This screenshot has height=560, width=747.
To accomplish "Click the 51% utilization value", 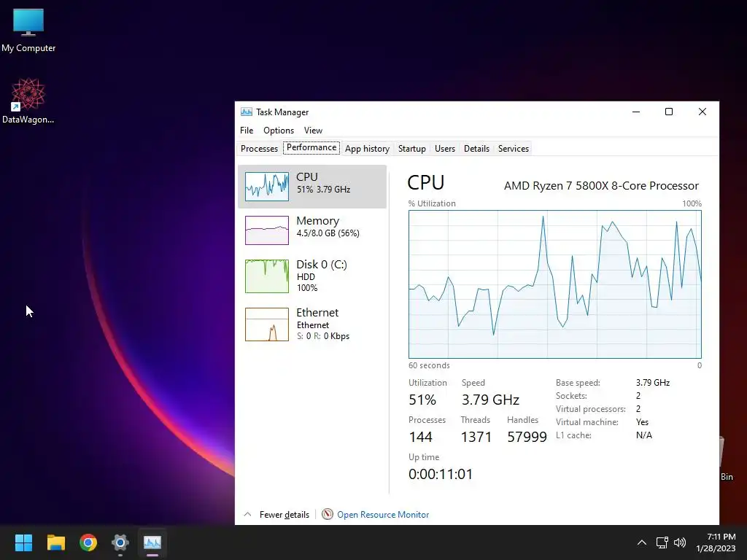I will point(422,400).
